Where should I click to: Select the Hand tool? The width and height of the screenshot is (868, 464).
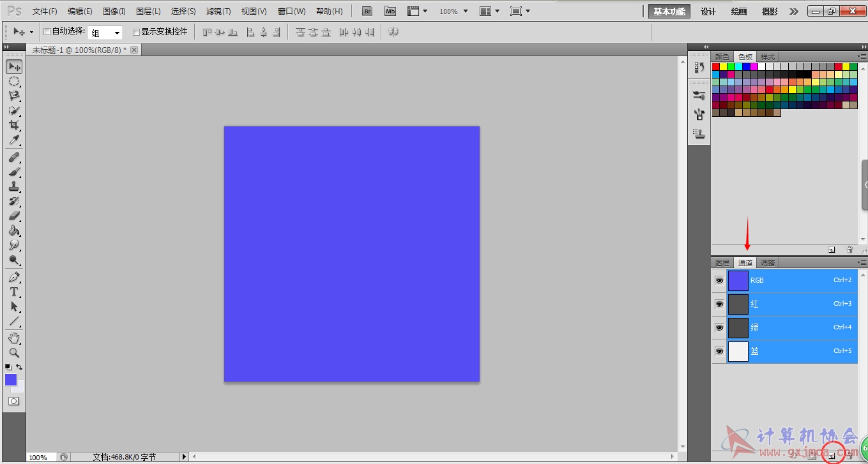point(13,338)
